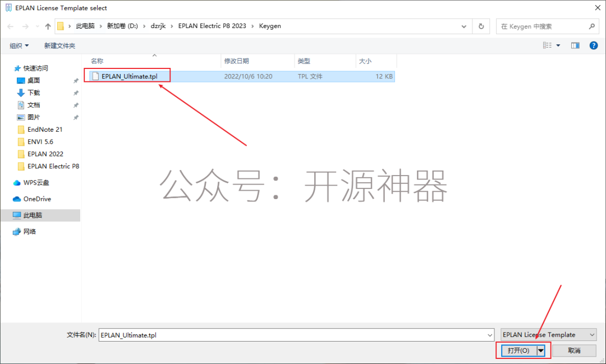Image resolution: width=606 pixels, height=364 pixels.
Task: Select EPLAN Electric P8 2023 breadcrumb
Action: coord(212,26)
